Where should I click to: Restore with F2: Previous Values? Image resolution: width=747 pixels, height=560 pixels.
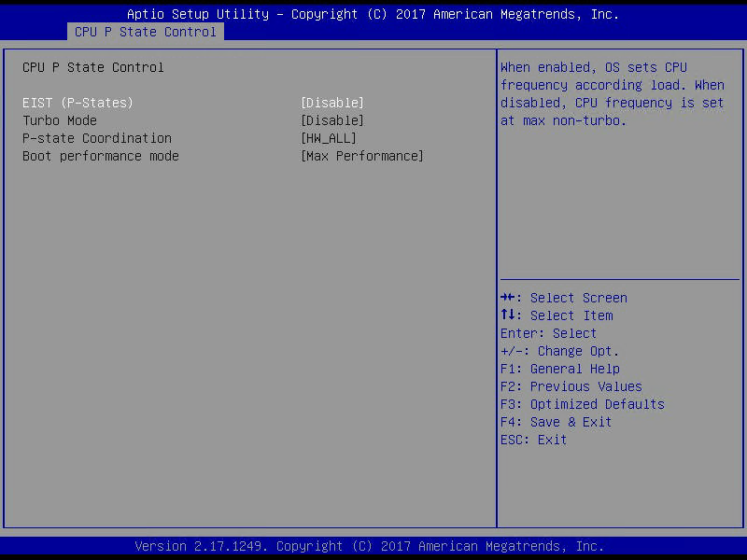coord(571,386)
